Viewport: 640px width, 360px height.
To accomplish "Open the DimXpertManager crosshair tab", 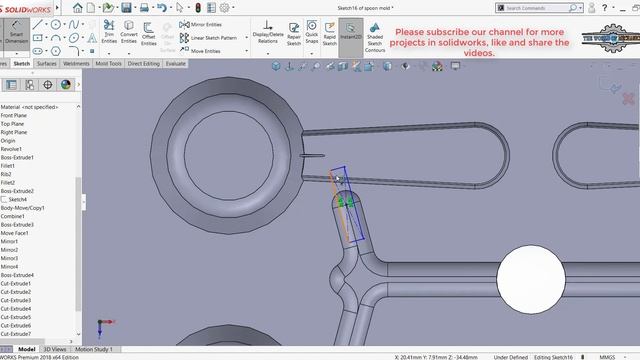I will point(48,85).
